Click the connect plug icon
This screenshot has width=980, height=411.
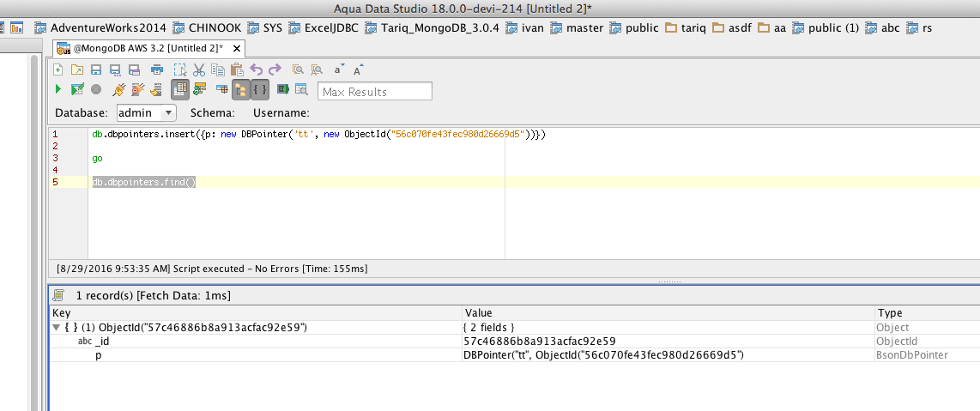pyautogui.click(x=118, y=89)
